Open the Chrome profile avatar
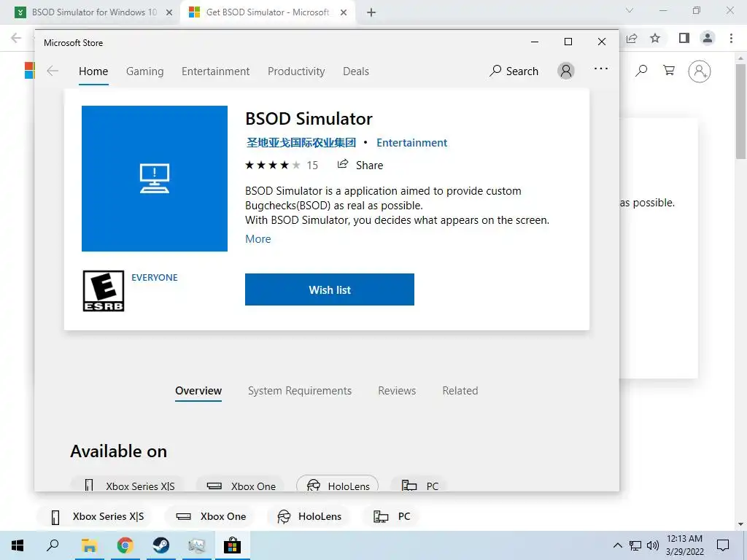 708,38
